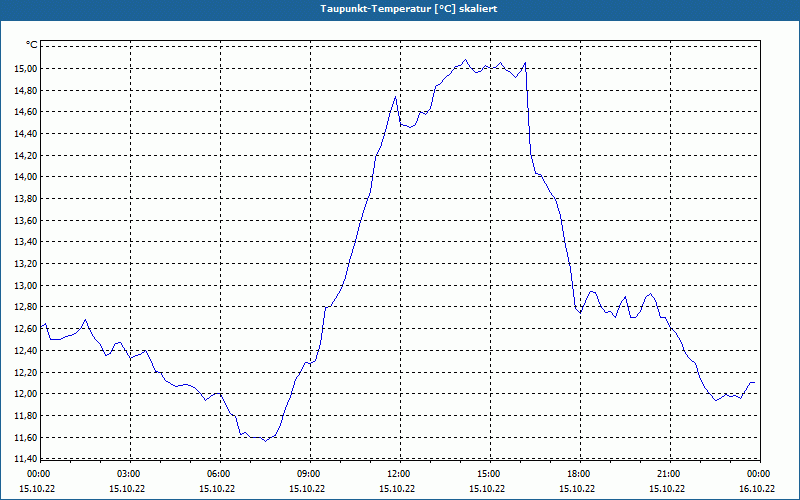Screen dimensions: 800x500
Task: Click the 14,80 y-axis value
Action: (x=28, y=90)
